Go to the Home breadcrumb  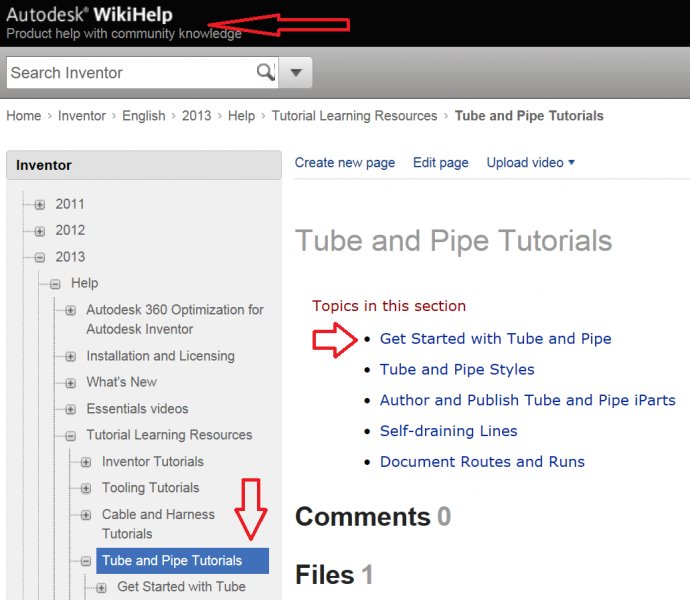click(23, 116)
